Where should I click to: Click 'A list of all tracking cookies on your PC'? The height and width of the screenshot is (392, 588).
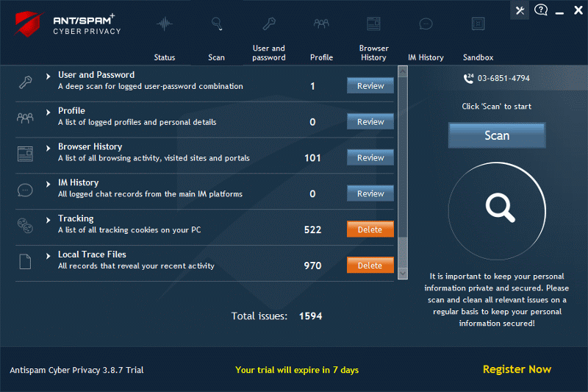tap(129, 230)
